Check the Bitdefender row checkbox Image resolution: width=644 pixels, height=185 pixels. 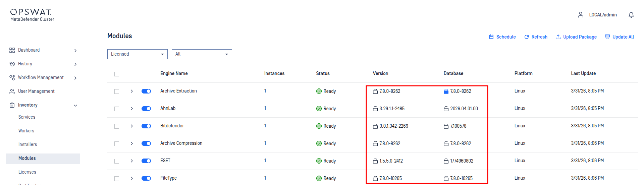pyautogui.click(x=117, y=126)
